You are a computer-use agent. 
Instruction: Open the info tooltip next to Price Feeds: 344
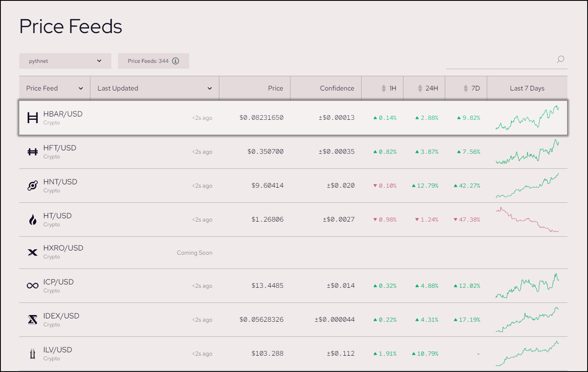click(x=176, y=61)
